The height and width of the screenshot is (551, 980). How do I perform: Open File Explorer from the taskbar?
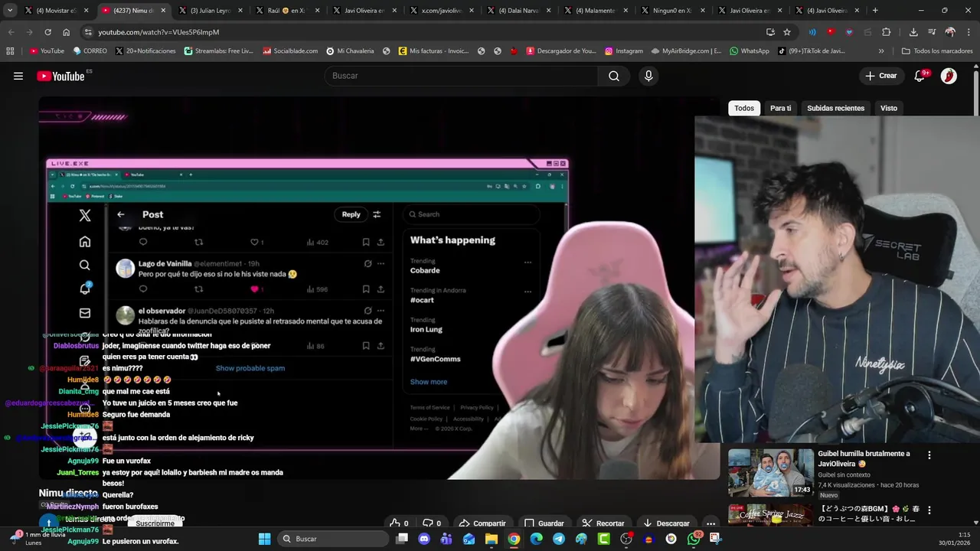[492, 539]
